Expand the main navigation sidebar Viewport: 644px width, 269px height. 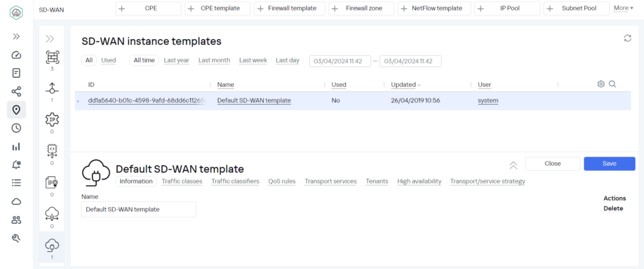point(16,36)
